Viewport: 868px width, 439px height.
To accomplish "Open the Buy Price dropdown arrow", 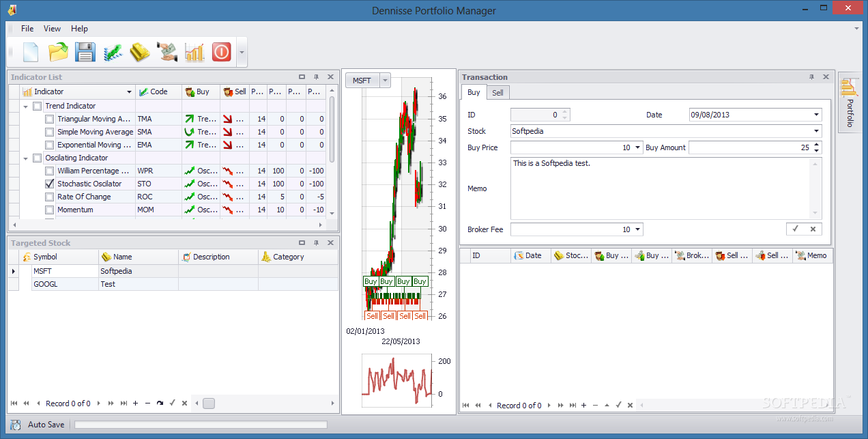I will (x=637, y=147).
